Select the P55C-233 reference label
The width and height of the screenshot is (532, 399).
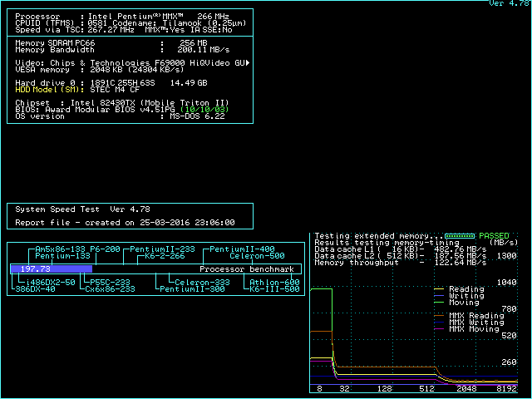click(x=110, y=283)
